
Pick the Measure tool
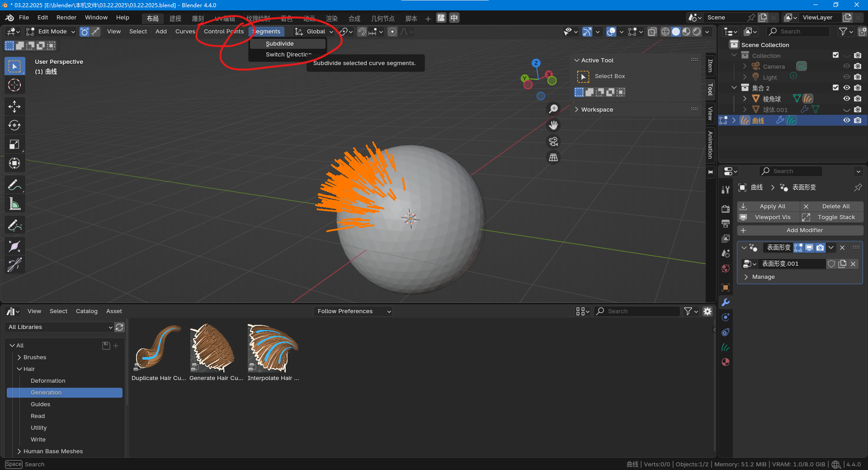(x=14, y=204)
